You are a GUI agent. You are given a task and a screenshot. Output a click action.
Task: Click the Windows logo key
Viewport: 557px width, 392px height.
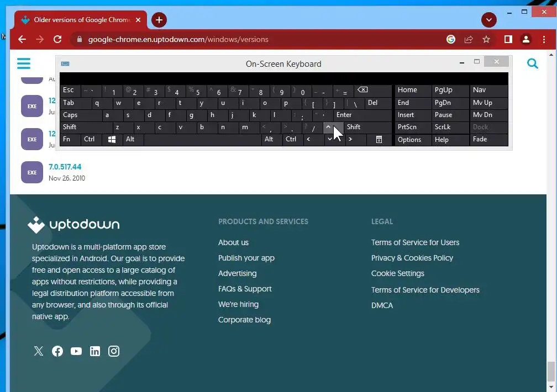coord(112,140)
